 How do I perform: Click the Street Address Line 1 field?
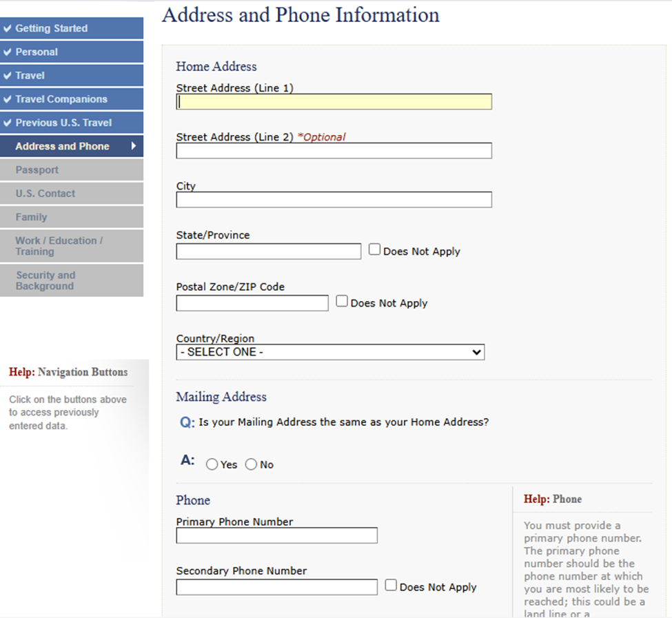334,102
